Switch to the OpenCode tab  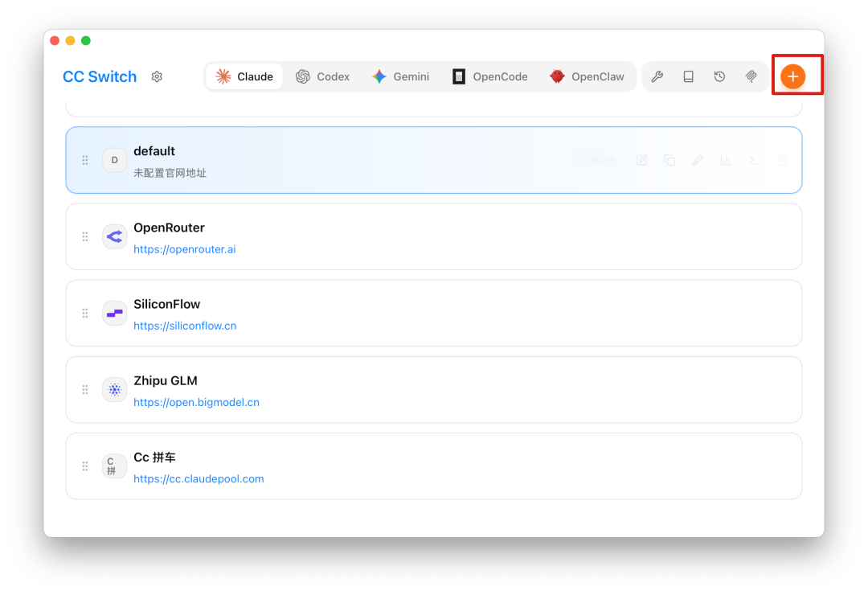click(490, 76)
